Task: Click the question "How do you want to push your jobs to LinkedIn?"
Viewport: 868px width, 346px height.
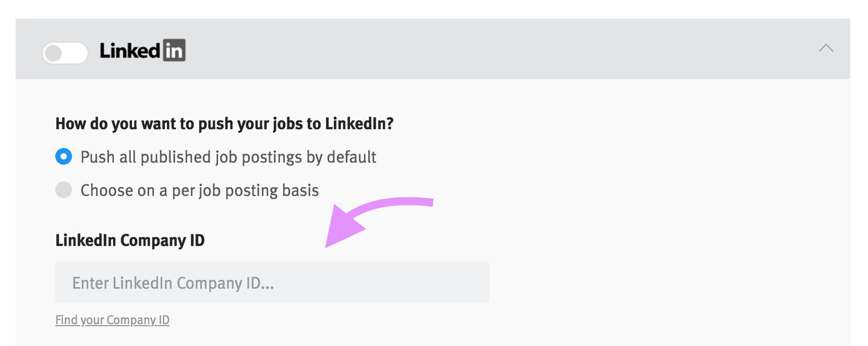Action: pos(225,124)
